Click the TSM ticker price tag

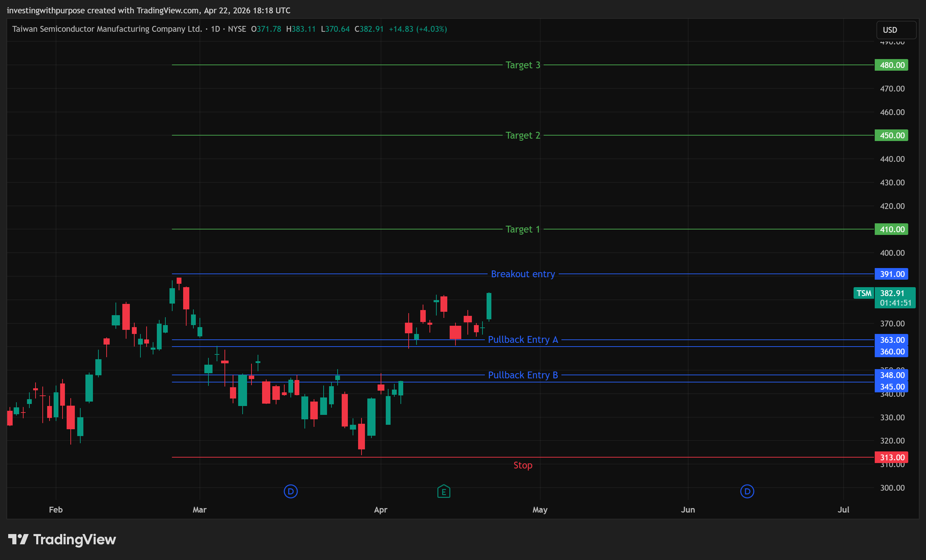(x=863, y=293)
